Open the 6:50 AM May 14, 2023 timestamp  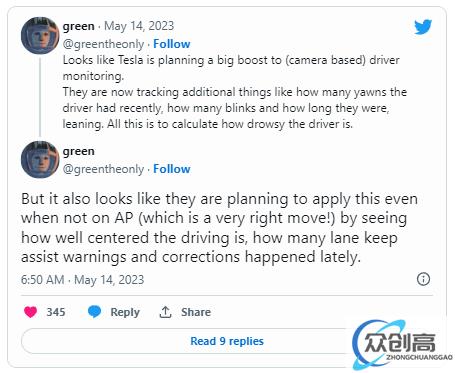tap(82, 280)
